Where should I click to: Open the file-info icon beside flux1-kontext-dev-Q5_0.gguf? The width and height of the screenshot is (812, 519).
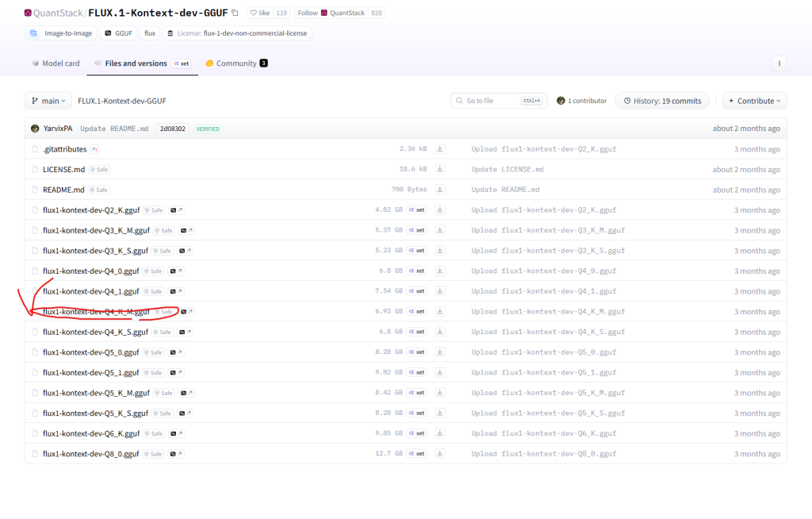[x=181, y=352]
